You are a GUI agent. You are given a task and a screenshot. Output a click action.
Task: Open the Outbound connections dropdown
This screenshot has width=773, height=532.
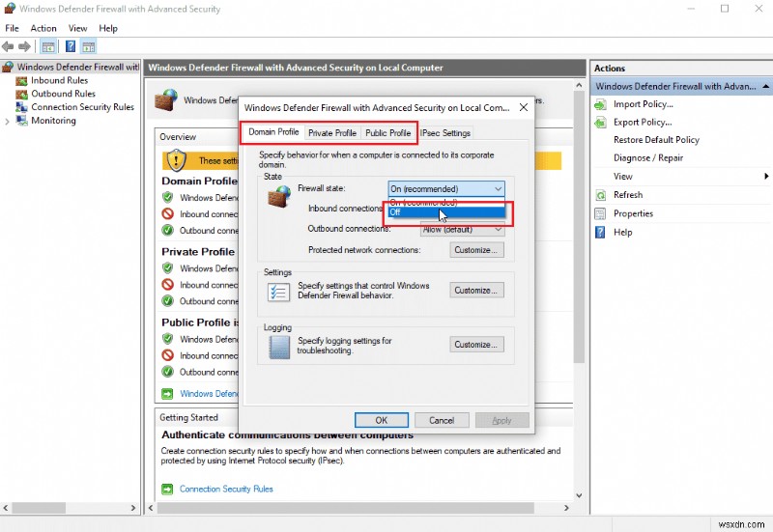click(463, 230)
